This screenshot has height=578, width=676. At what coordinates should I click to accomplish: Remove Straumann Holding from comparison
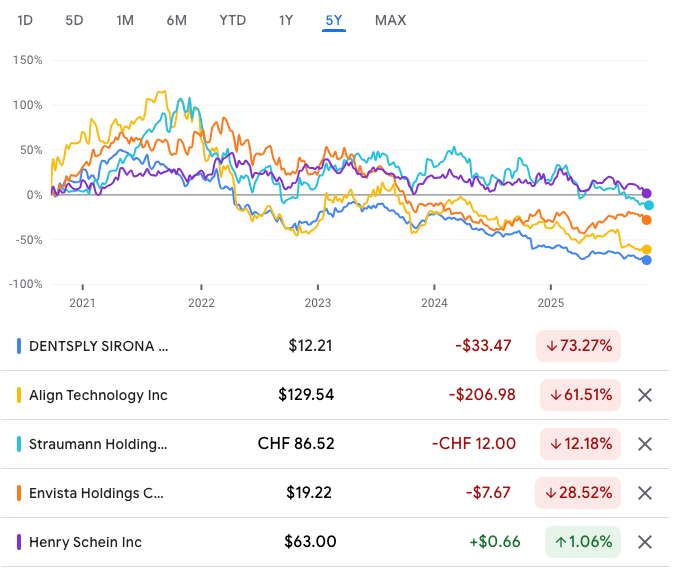coord(645,444)
